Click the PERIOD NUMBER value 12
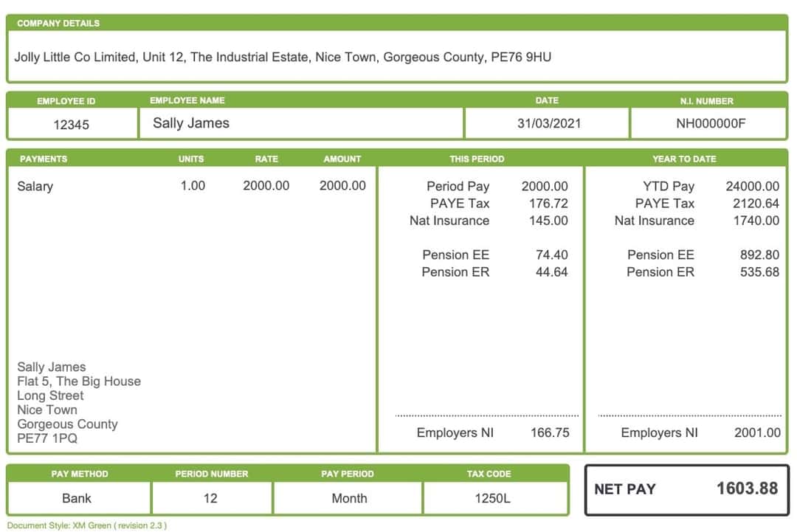The height and width of the screenshot is (532, 797). tap(211, 498)
